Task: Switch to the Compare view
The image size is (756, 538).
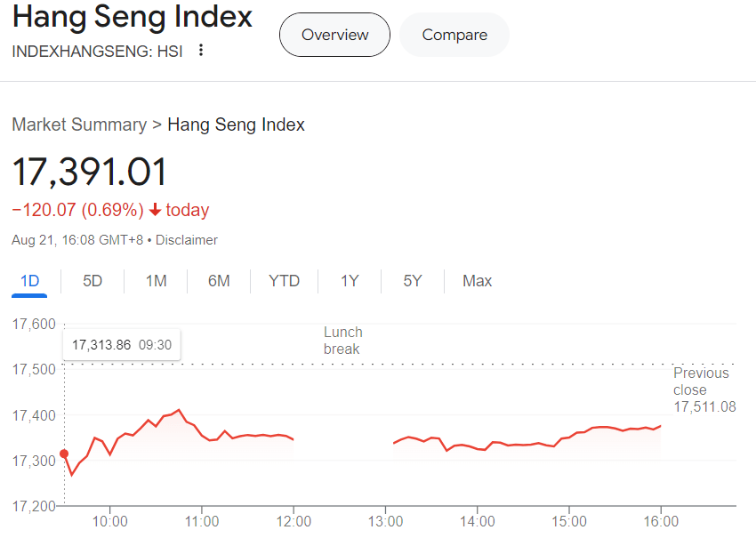Action: 454,35
